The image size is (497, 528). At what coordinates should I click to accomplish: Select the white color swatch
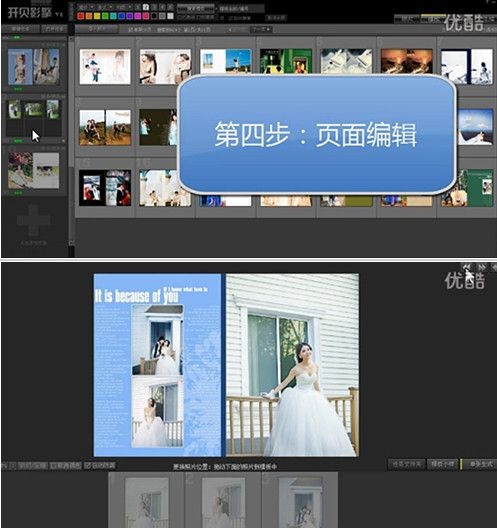tap(170, 16)
